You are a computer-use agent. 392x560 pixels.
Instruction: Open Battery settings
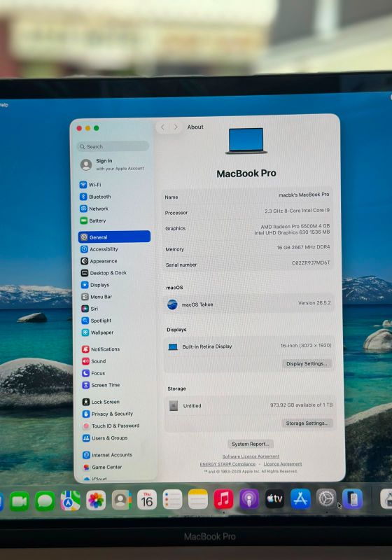click(93, 220)
